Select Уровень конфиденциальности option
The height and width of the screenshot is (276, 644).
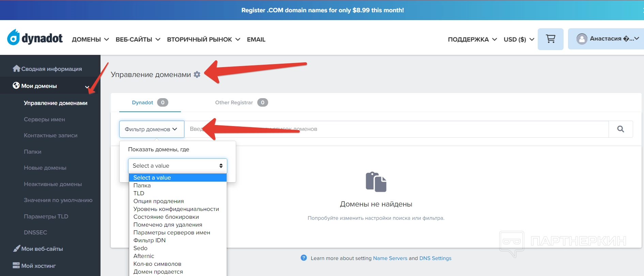pyautogui.click(x=178, y=209)
